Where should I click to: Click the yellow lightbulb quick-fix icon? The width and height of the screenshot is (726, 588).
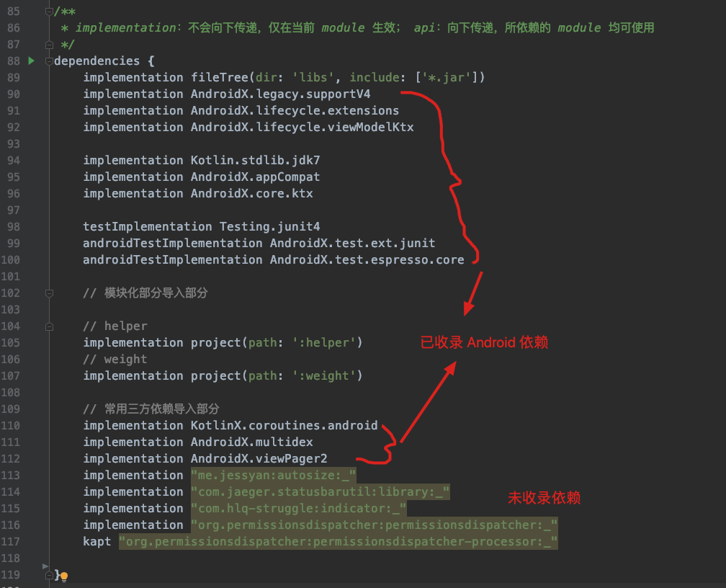pos(64,577)
